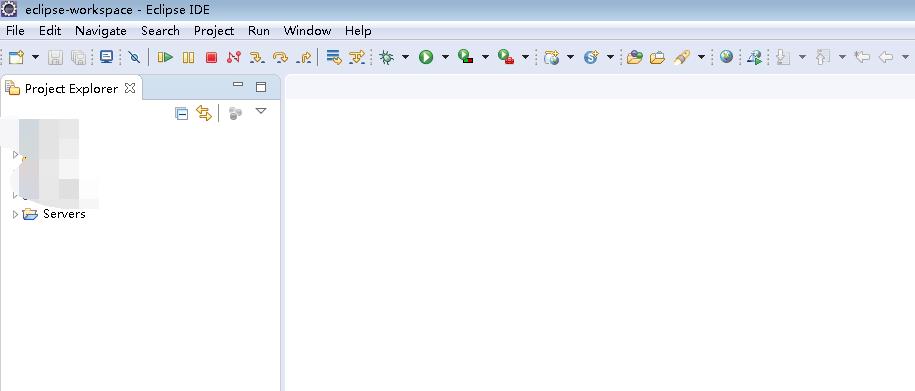Open the New wizard dropdown arrow
The height and width of the screenshot is (391, 915).
click(35, 57)
